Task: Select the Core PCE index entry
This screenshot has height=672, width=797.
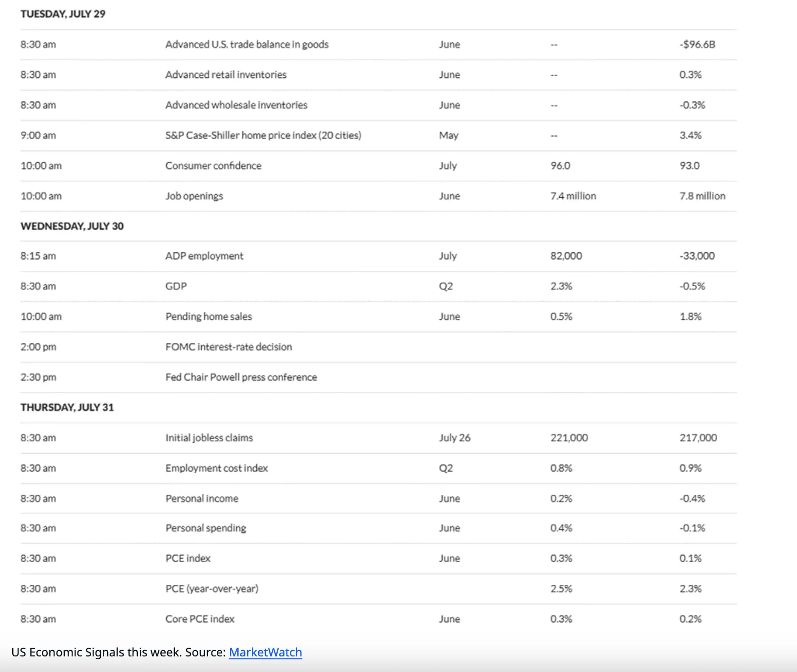Action: point(200,619)
